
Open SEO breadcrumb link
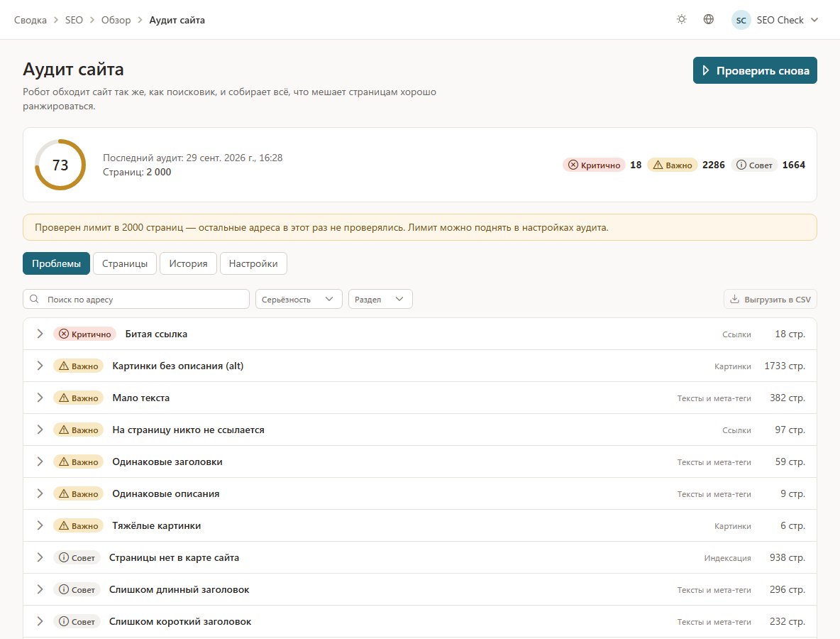74,20
